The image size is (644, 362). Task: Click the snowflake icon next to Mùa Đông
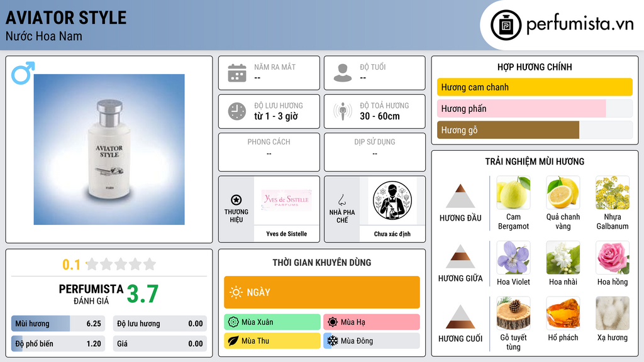[x=333, y=341]
